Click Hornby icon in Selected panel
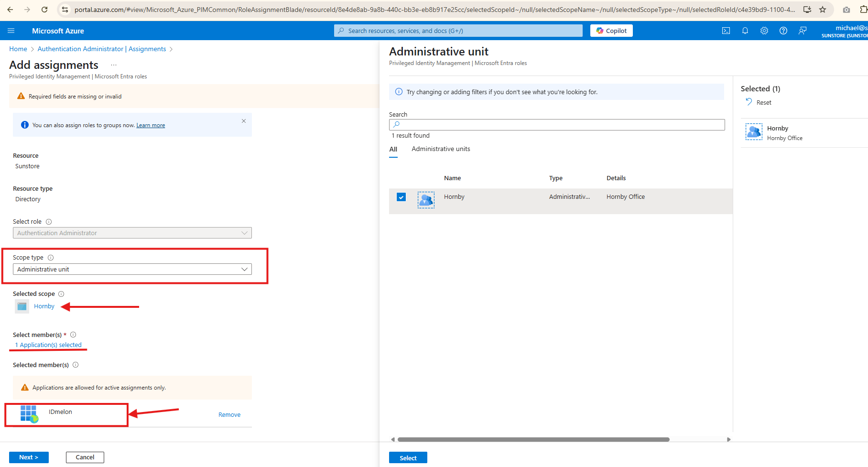 pos(754,131)
